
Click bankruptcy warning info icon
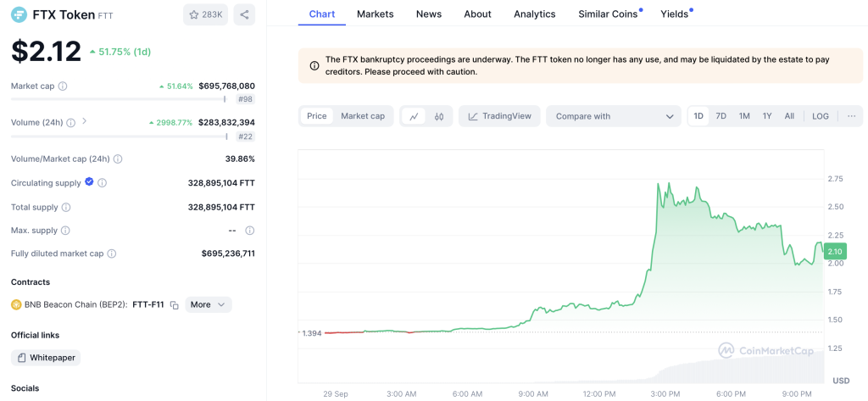pyautogui.click(x=314, y=66)
